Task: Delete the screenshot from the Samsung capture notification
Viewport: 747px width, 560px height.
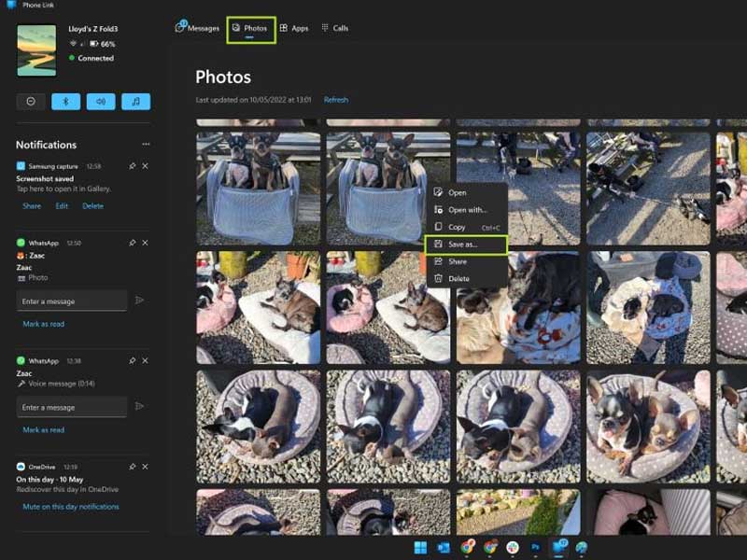Action: click(x=92, y=205)
